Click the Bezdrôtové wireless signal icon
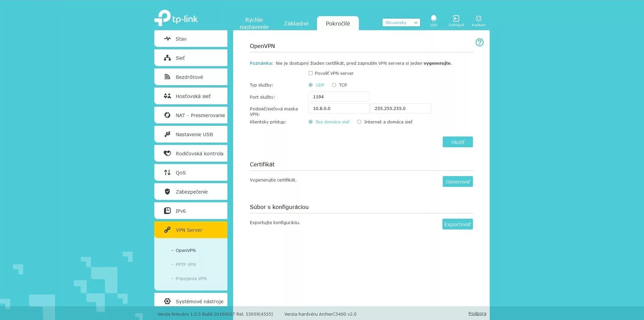Image resolution: width=644 pixels, height=320 pixels. click(167, 77)
